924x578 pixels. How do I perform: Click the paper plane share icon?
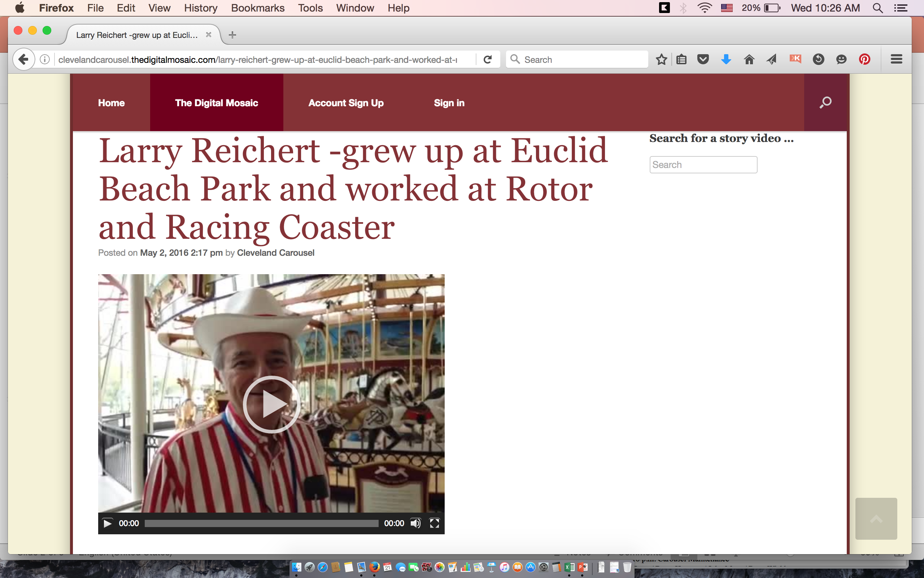tap(772, 59)
